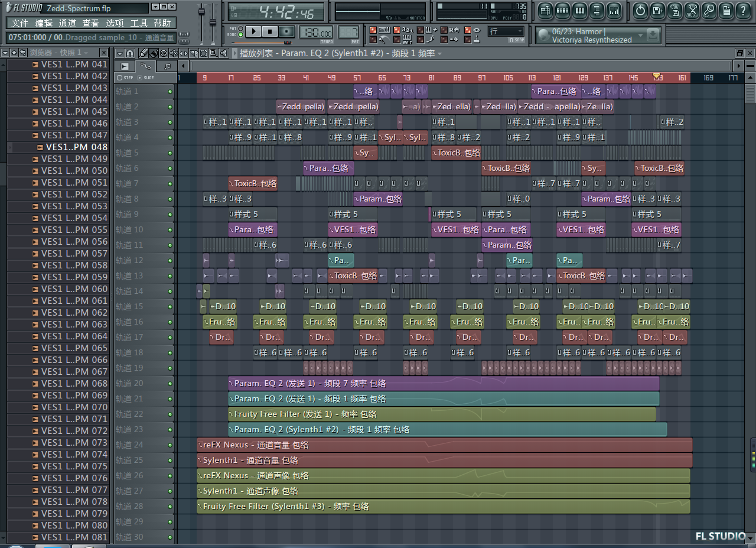
Task: Click the Undo circular arrow icon
Action: pos(640,11)
